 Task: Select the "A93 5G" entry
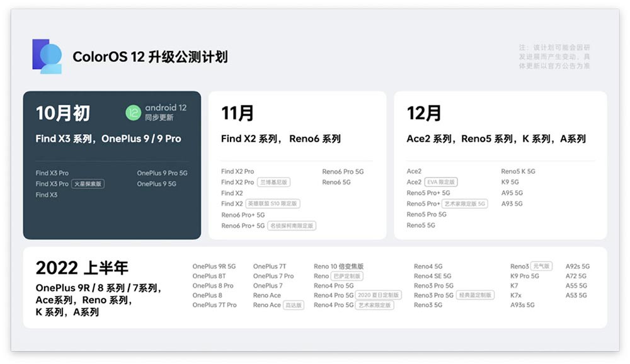click(512, 203)
